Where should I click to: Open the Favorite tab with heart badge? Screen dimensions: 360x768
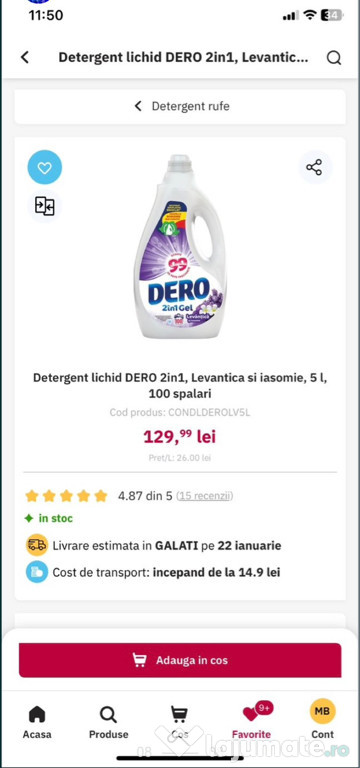click(x=252, y=721)
